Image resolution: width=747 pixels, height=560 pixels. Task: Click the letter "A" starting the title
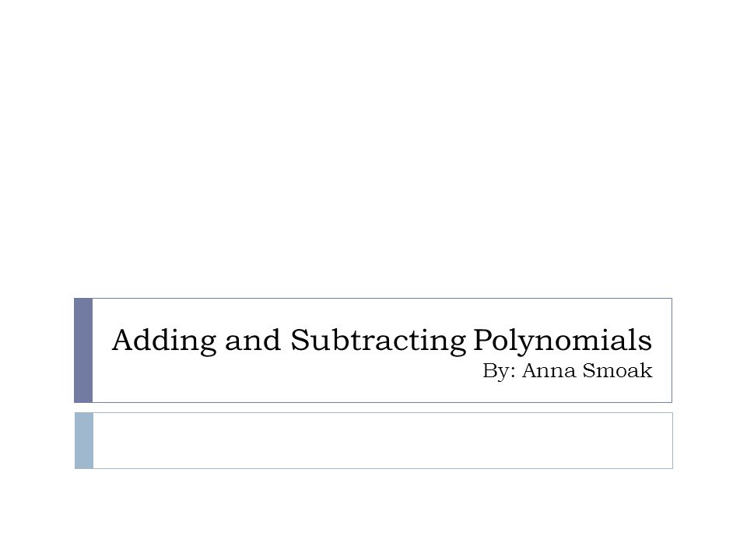[122, 340]
